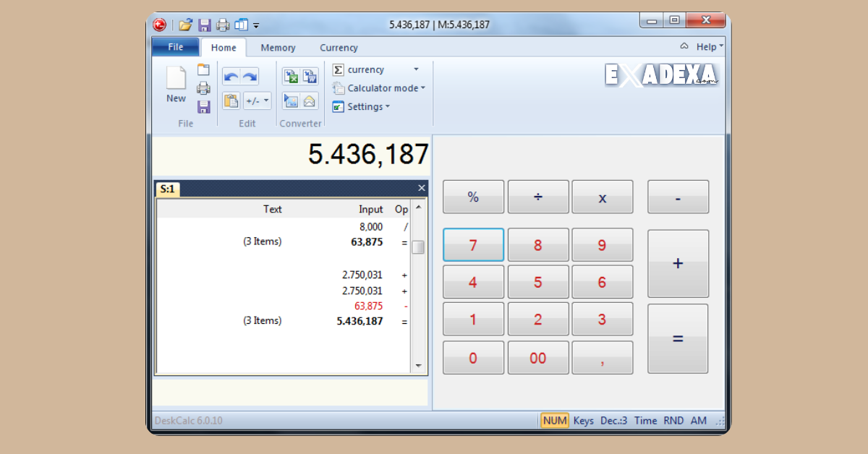The height and width of the screenshot is (454, 868).
Task: Select the Paste icon
Action: (231, 100)
